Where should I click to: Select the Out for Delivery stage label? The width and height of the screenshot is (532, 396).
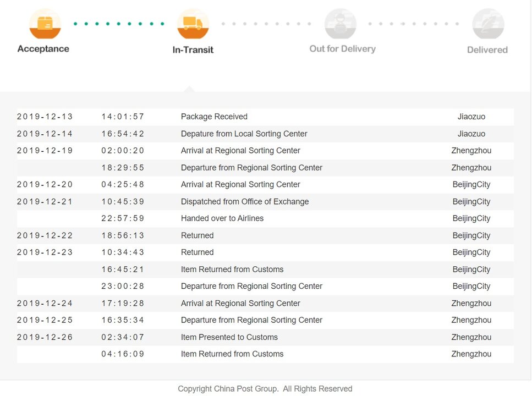[342, 49]
